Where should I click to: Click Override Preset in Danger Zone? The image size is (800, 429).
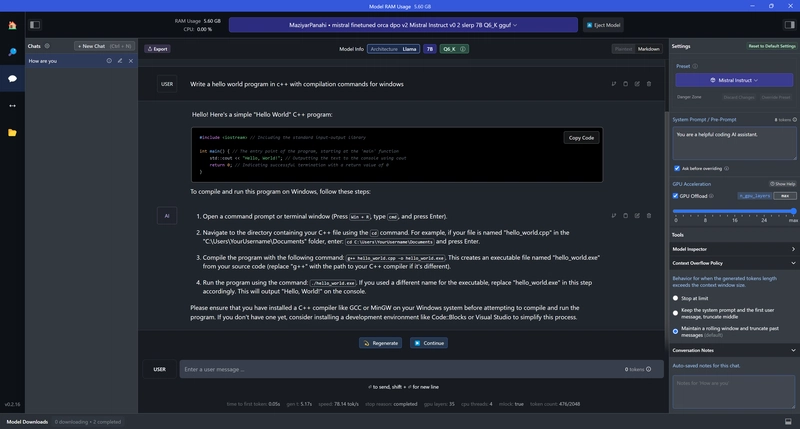tap(776, 97)
